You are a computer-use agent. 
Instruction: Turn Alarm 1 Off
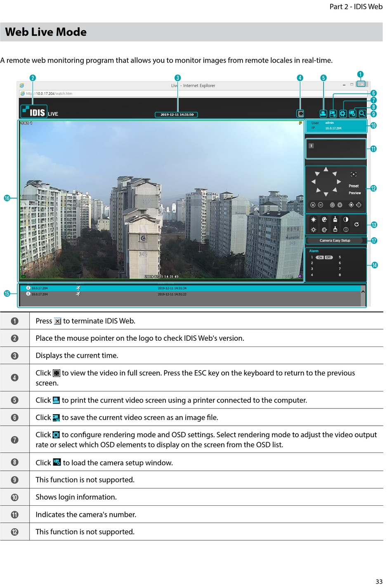tap(328, 257)
